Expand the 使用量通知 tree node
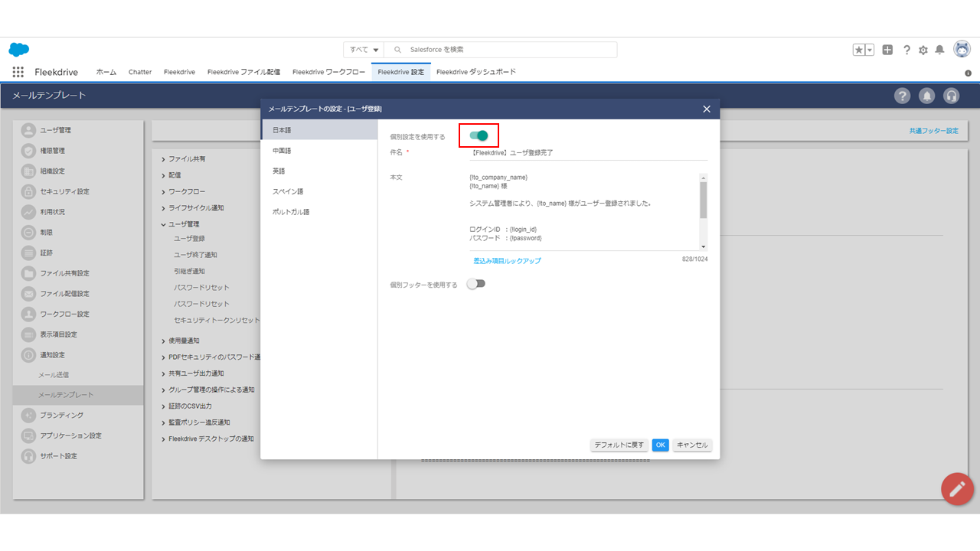The width and height of the screenshot is (980, 551). coord(163,341)
